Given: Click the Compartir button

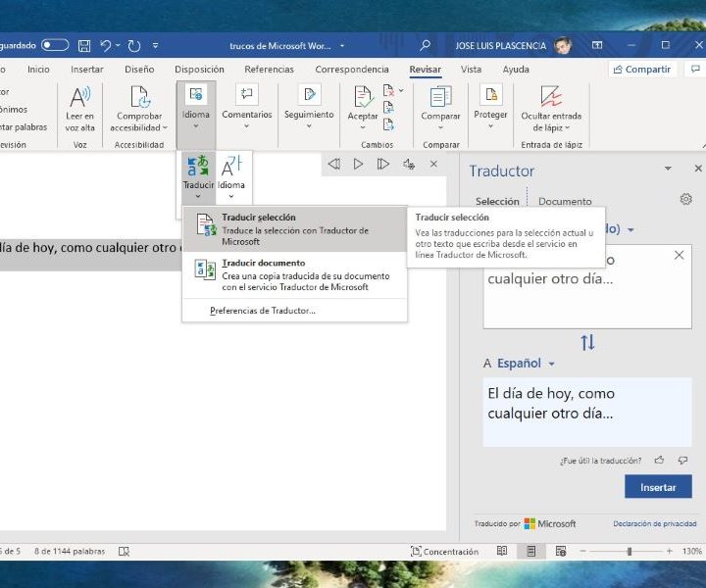Looking at the screenshot, I should coord(642,70).
